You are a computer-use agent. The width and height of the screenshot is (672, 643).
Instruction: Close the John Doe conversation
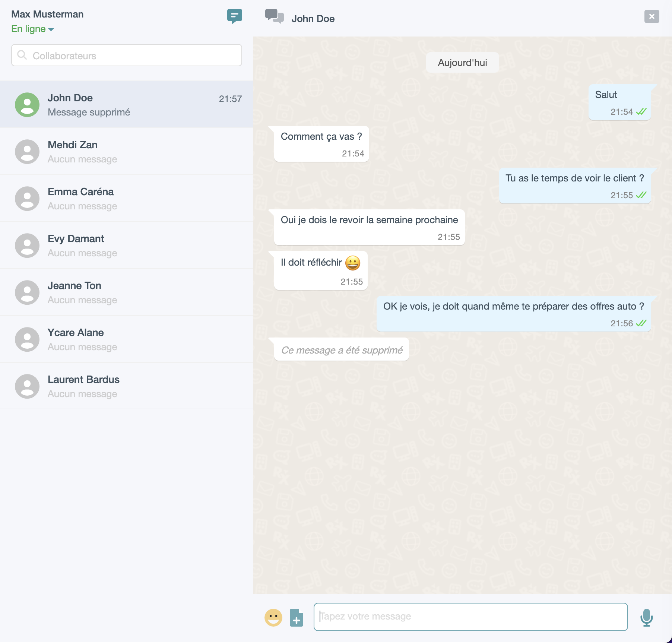coord(652,16)
